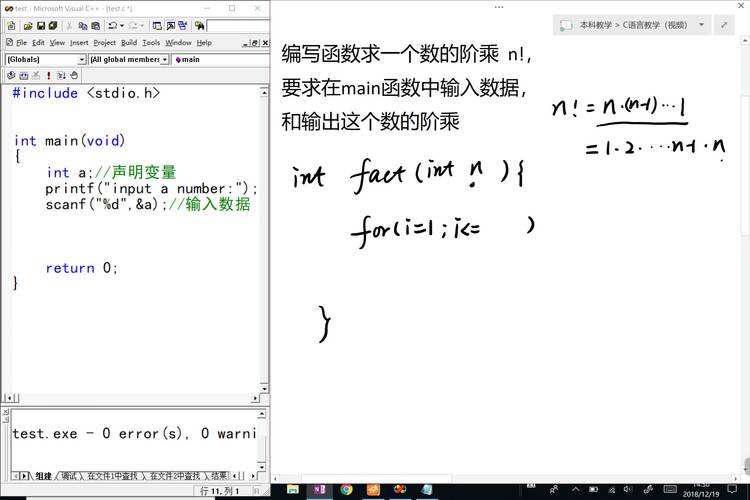The width and height of the screenshot is (750, 500).
Task: Open the Help menu
Action: pos(204,43)
